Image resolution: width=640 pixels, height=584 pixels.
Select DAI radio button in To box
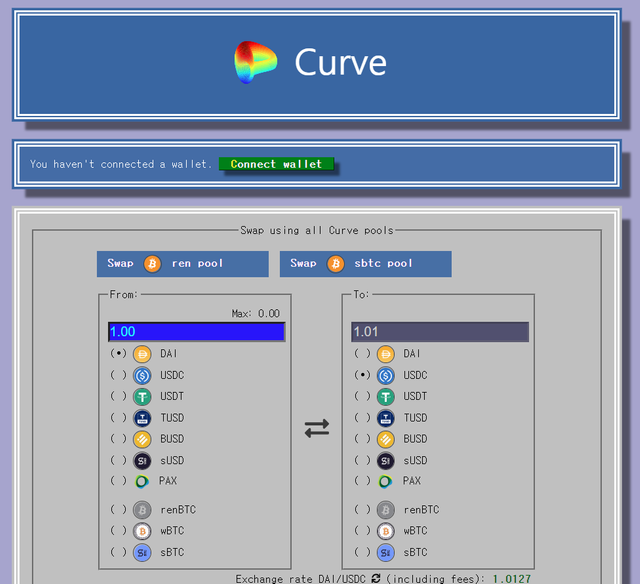click(362, 353)
